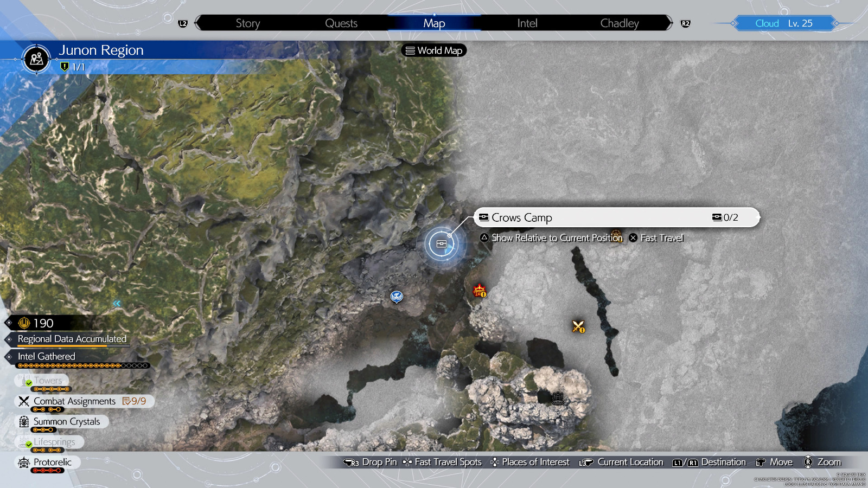Viewport: 868px width, 488px height.
Task: Click the crossed swords intel marker on the map
Action: point(577,326)
